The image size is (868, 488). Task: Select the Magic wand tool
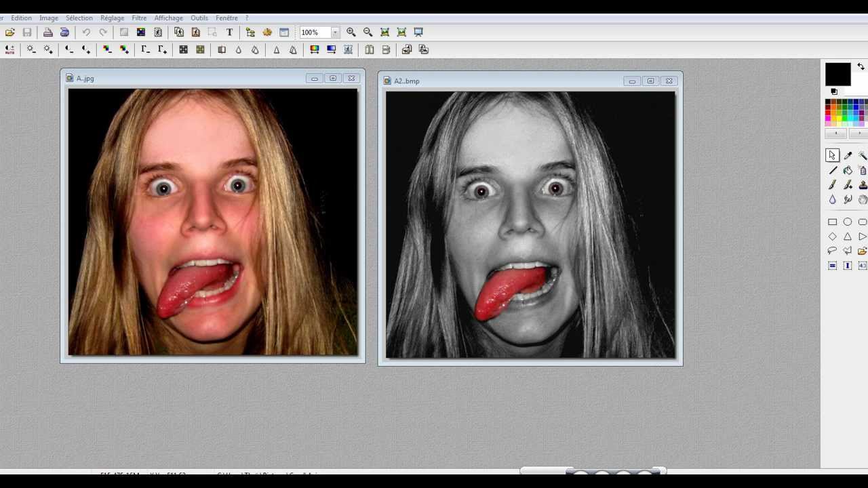[x=863, y=155]
